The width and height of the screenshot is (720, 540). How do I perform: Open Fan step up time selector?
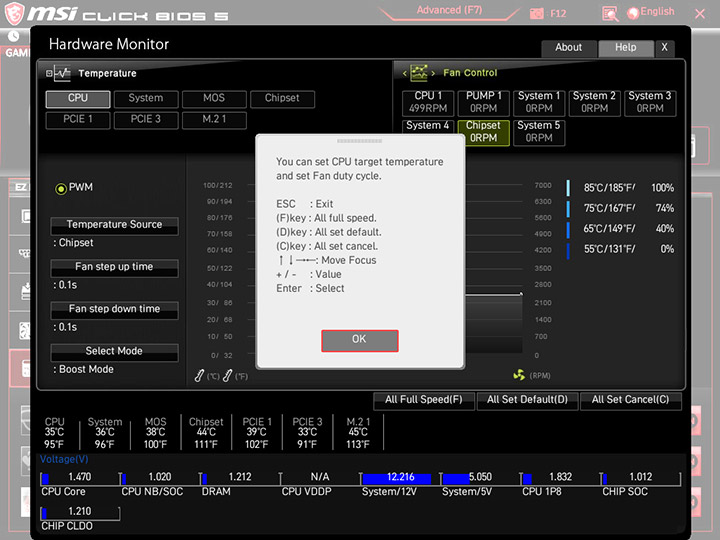(x=114, y=268)
